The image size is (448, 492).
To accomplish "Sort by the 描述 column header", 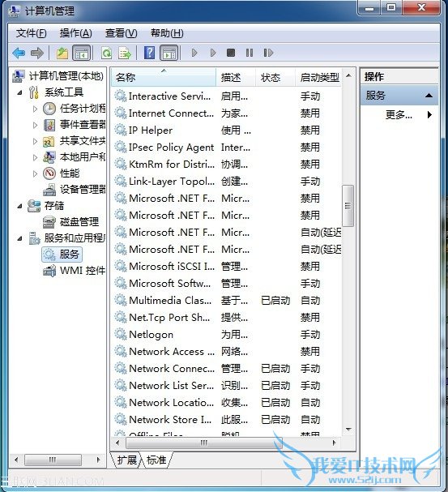I will (236, 77).
